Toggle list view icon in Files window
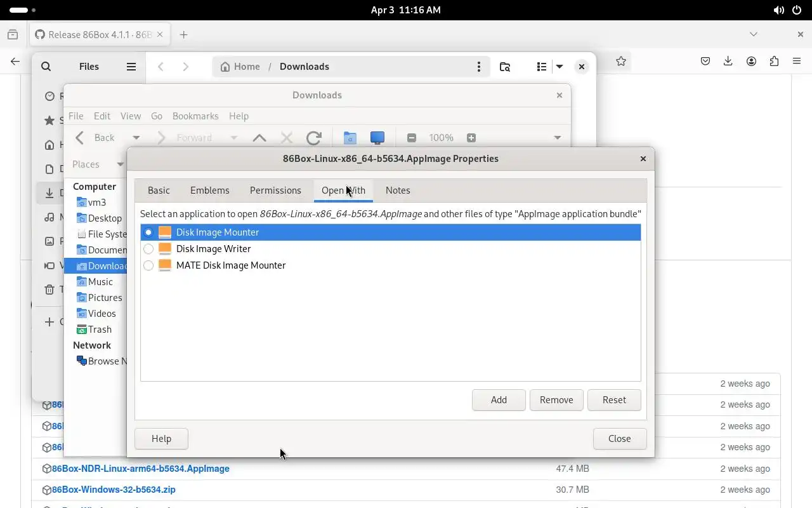Image resolution: width=812 pixels, height=508 pixels. coord(541,67)
